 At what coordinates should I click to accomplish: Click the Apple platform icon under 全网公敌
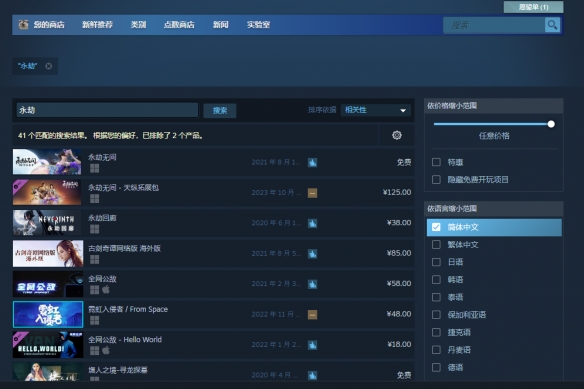[x=106, y=290]
